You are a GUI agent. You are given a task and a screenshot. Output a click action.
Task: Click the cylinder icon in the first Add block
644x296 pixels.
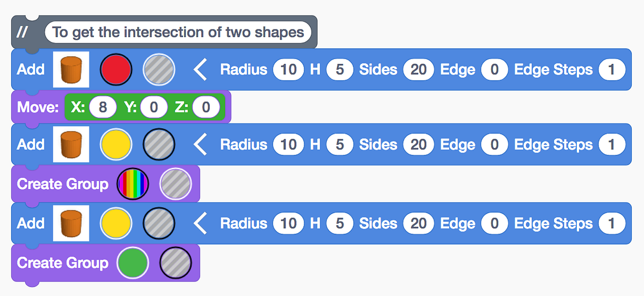pos(71,70)
